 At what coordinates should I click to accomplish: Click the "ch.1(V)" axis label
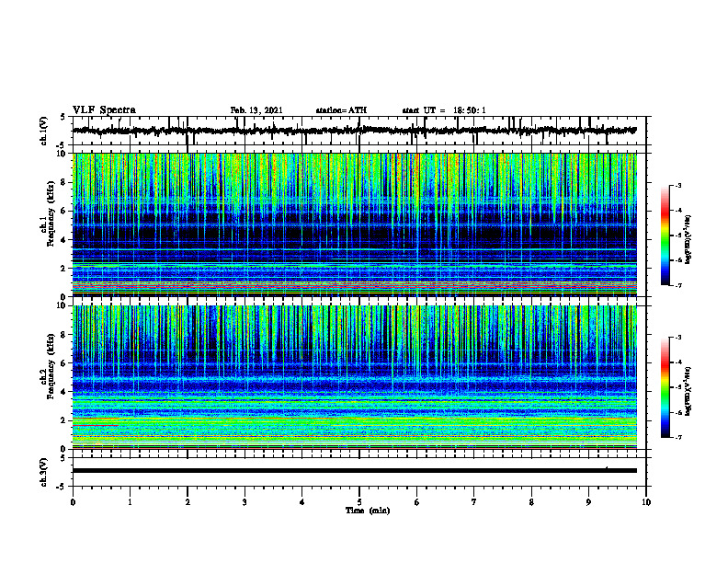point(44,131)
